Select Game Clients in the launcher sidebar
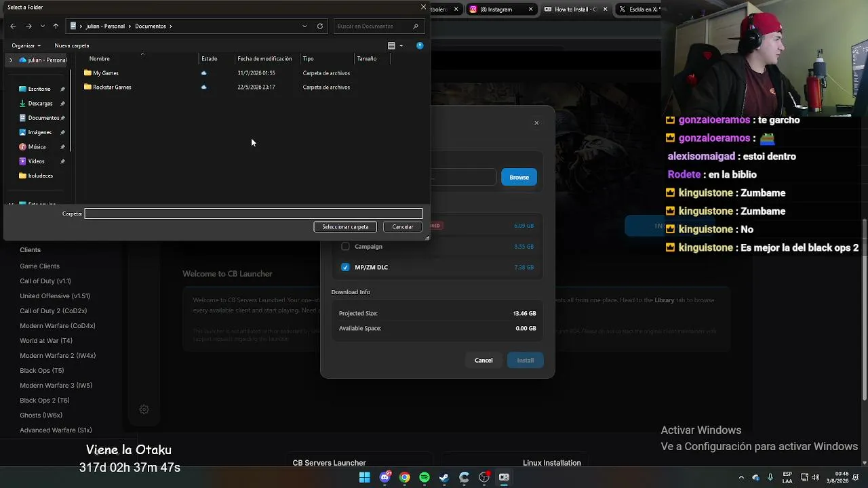 (x=40, y=266)
